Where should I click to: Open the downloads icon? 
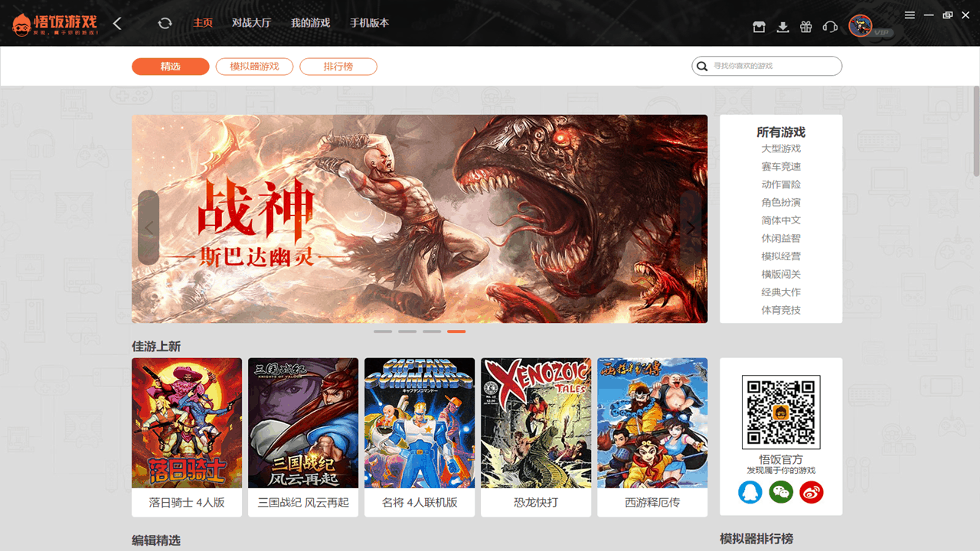coord(782,28)
